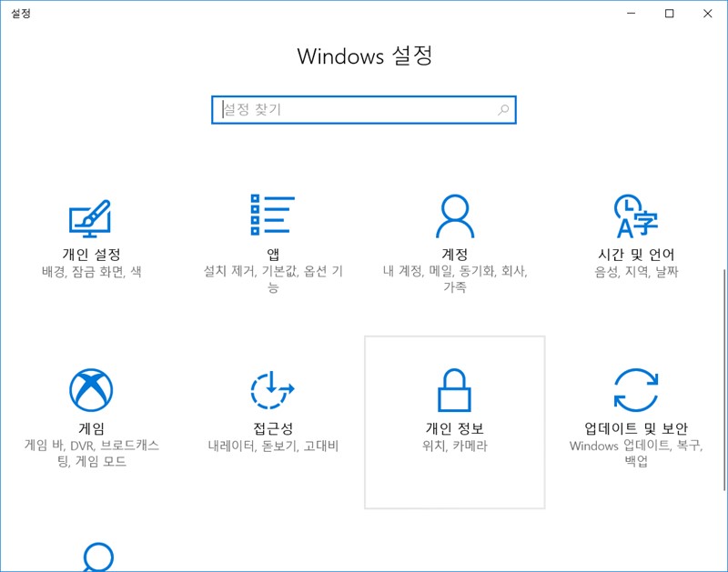
Task: Click the 게임 label text
Action: tap(92, 428)
